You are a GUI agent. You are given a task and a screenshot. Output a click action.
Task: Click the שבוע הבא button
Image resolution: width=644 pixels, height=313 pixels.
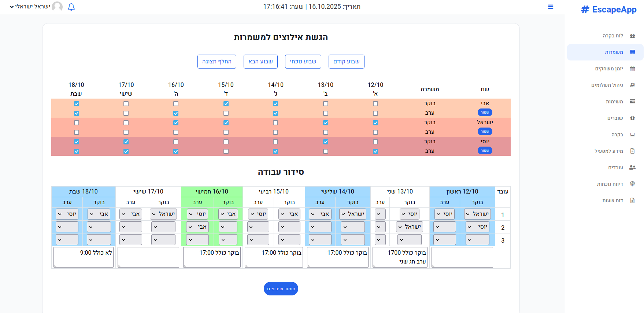[x=260, y=62]
